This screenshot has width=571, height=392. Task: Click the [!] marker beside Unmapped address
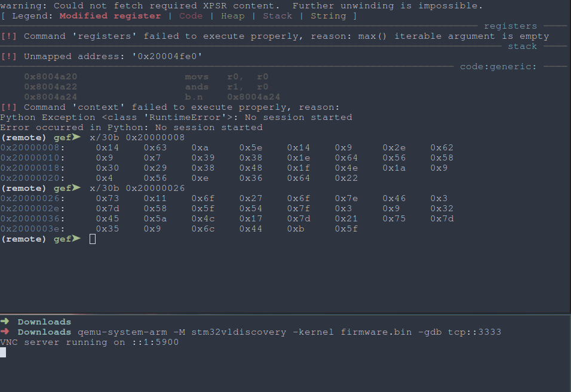point(8,57)
